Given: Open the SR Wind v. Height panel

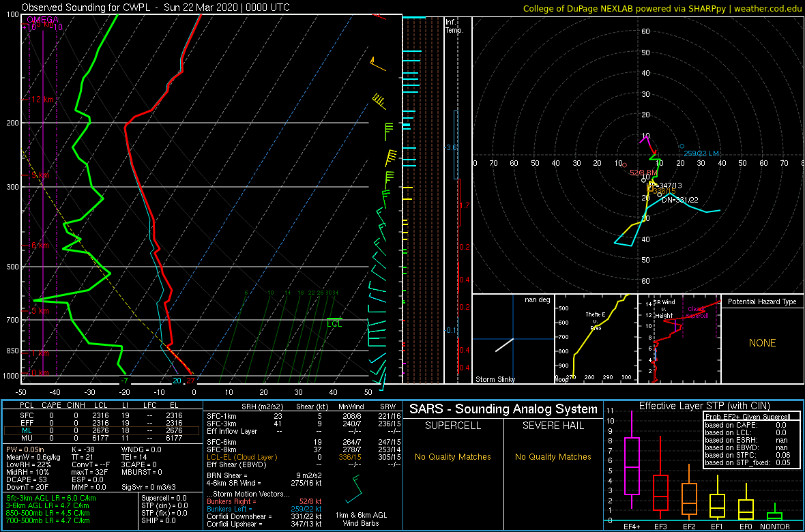Looking at the screenshot, I should pyautogui.click(x=679, y=339).
